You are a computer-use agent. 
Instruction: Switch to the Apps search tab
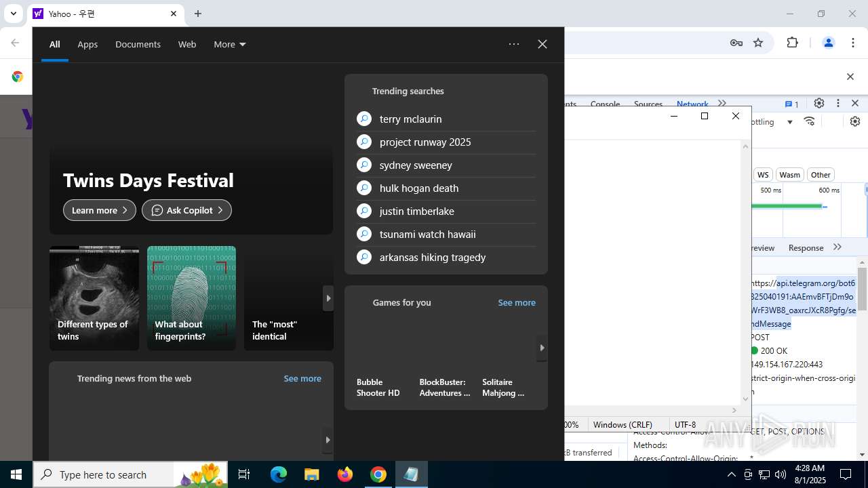87,44
